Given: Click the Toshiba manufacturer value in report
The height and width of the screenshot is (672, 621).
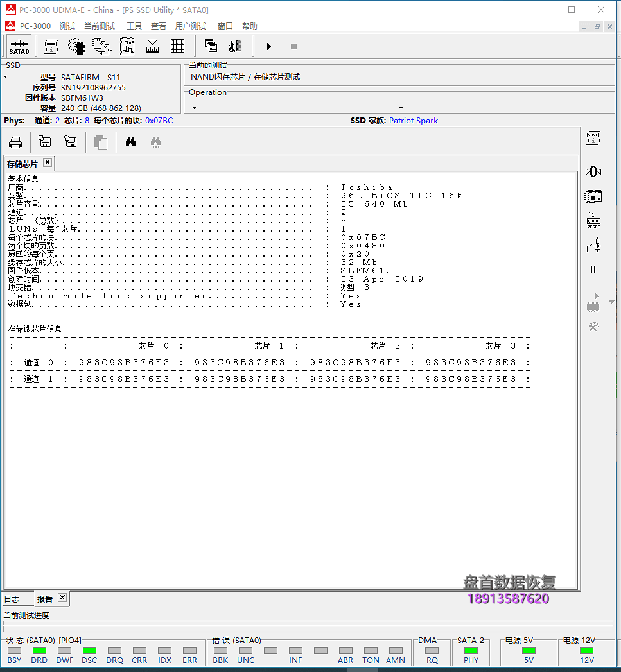Looking at the screenshot, I should [x=366, y=187].
